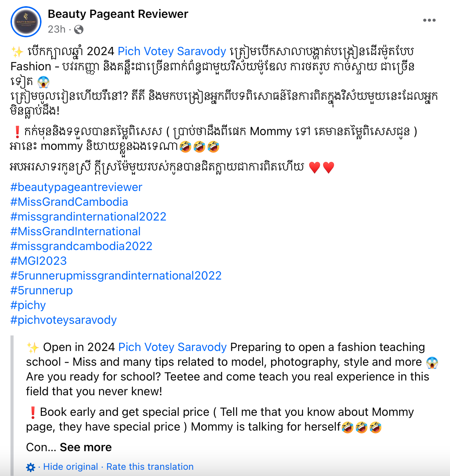Open #MissGrandCambodia hashtag
This screenshot has width=450, height=476.
[69, 202]
